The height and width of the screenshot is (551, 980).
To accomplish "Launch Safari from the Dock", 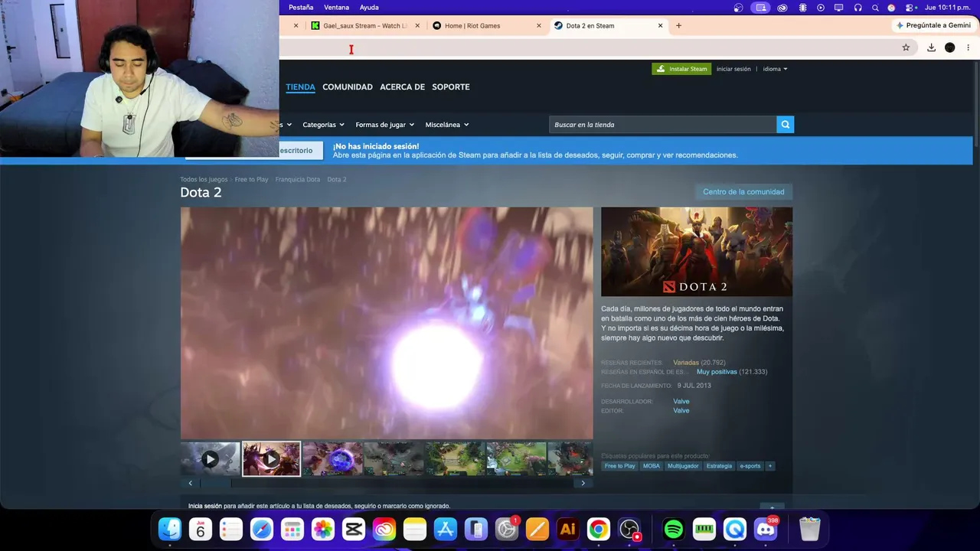I will coord(262,529).
